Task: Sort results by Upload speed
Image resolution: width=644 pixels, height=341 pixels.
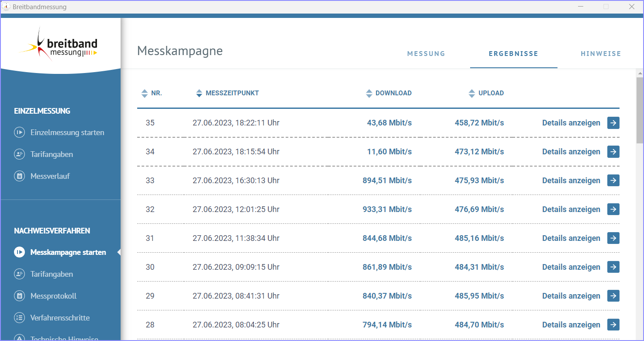Action: [x=486, y=93]
